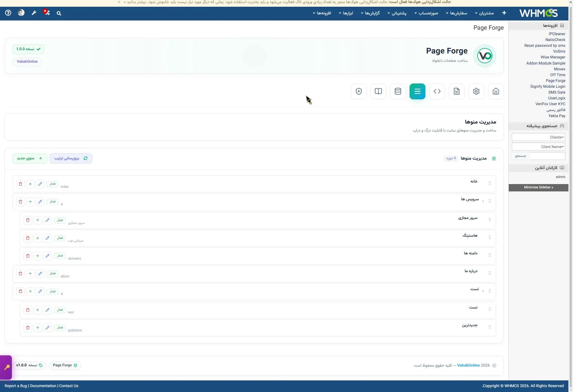Delete the هاستینگ menu item
Viewport: 573px width, 392px height.
28,238
